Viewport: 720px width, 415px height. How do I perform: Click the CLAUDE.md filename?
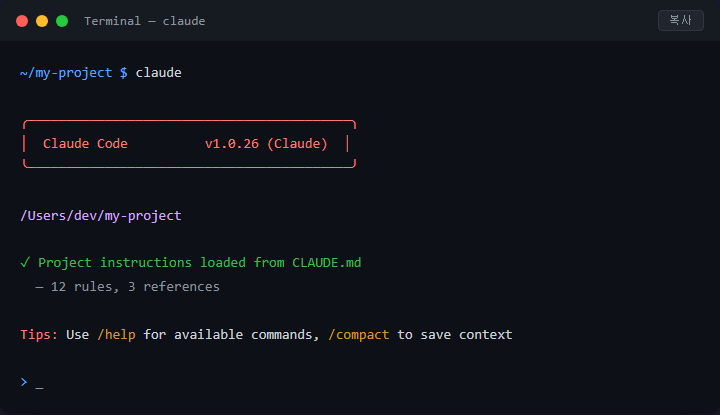tap(326, 263)
